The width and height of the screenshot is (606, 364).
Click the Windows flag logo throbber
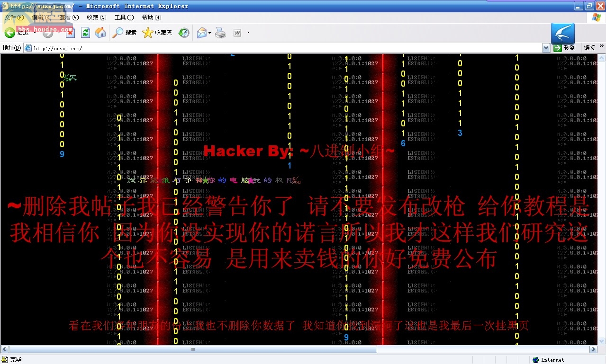(x=596, y=18)
